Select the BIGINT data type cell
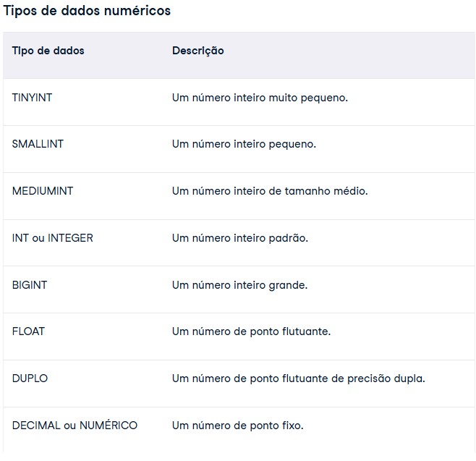Image resolution: width=476 pixels, height=461 pixels. 30,284
